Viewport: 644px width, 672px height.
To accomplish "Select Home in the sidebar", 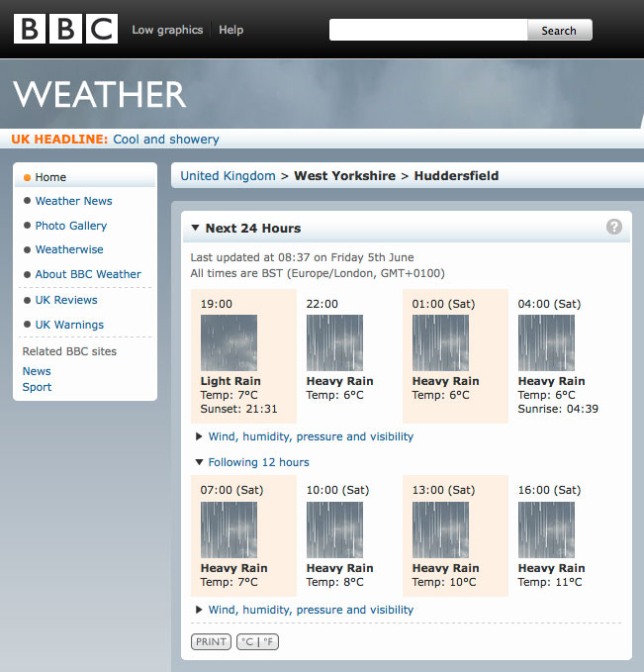I will (50, 177).
